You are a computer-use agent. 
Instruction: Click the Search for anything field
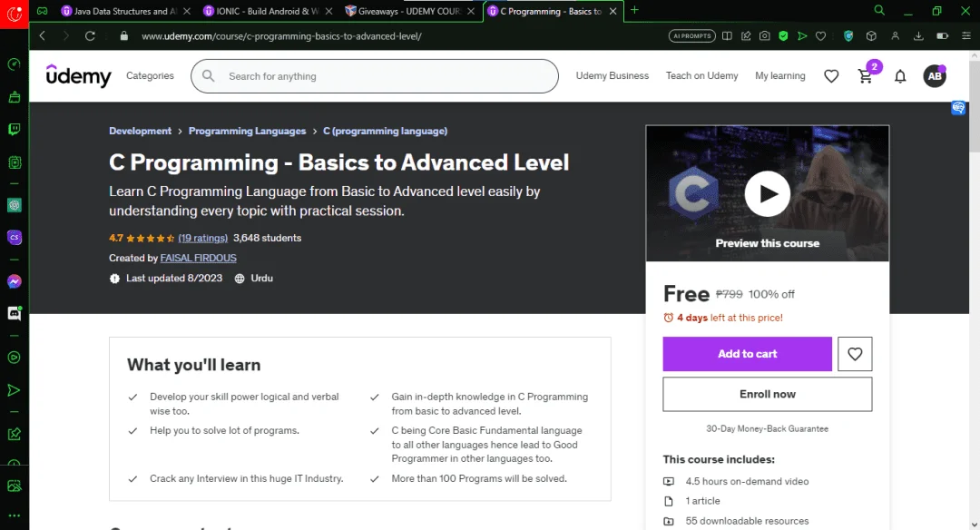point(375,76)
